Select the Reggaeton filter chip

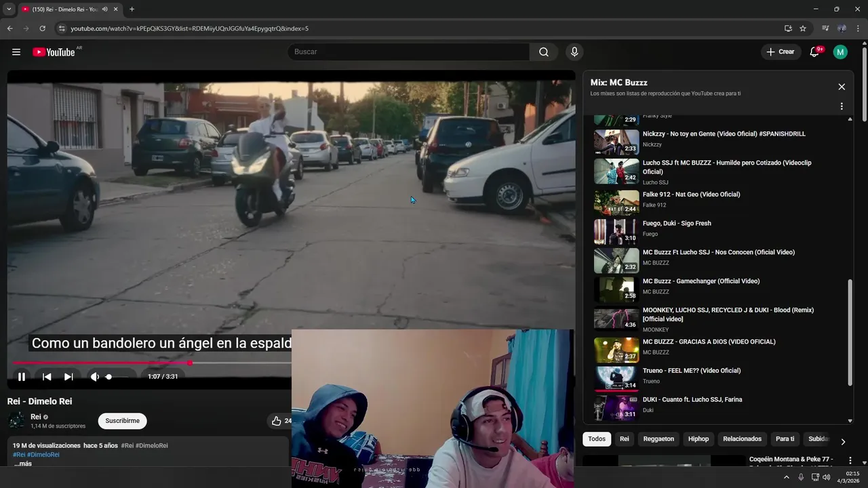658,439
